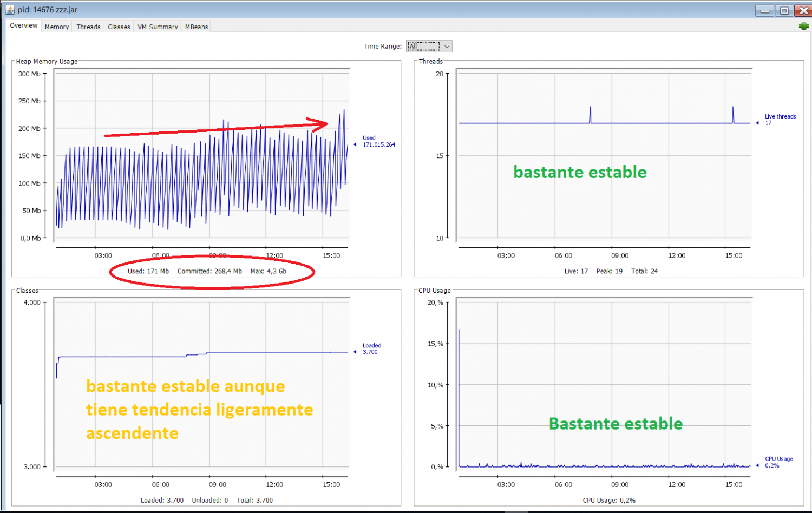812x513 pixels.
Task: Open the Threads tab
Action: coord(88,27)
